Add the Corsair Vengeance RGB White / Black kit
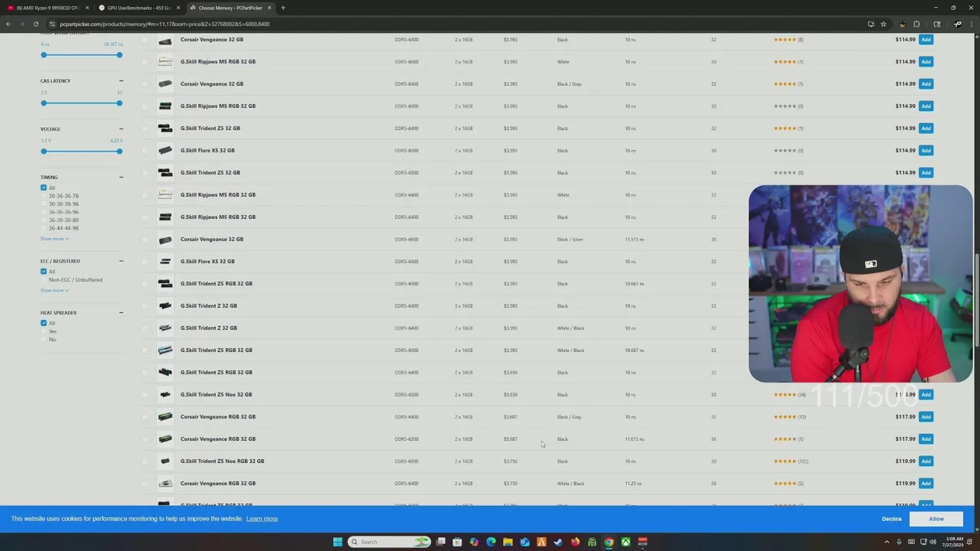The height and width of the screenshot is (551, 980). tap(926, 484)
